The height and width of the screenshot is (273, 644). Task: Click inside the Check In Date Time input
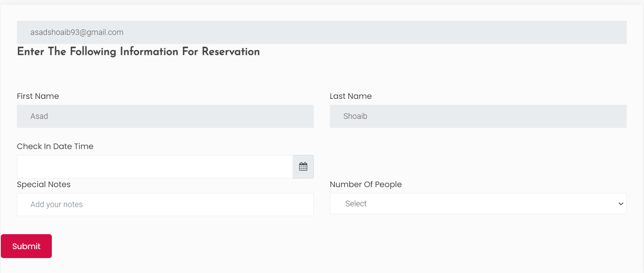click(155, 167)
